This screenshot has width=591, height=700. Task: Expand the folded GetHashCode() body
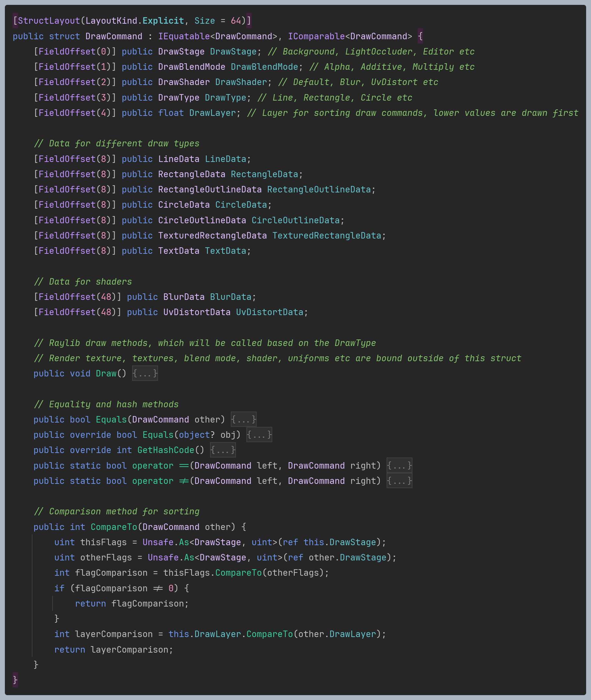[x=223, y=450]
